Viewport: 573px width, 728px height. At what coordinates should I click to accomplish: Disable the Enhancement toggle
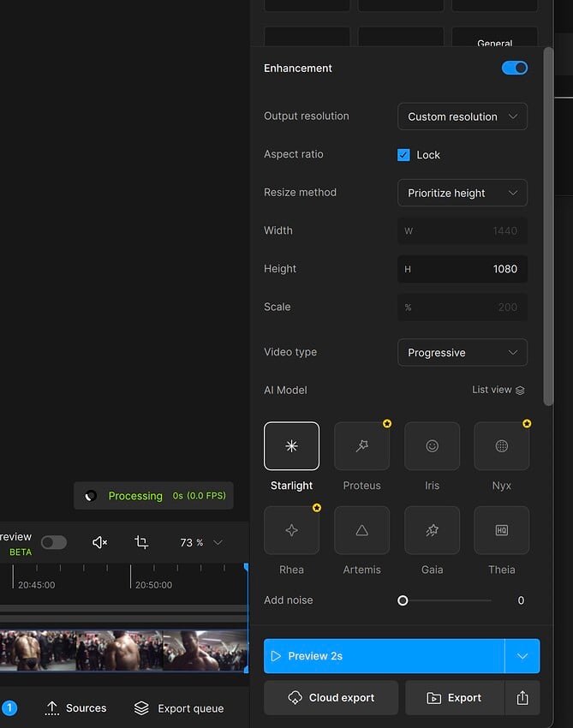click(514, 68)
